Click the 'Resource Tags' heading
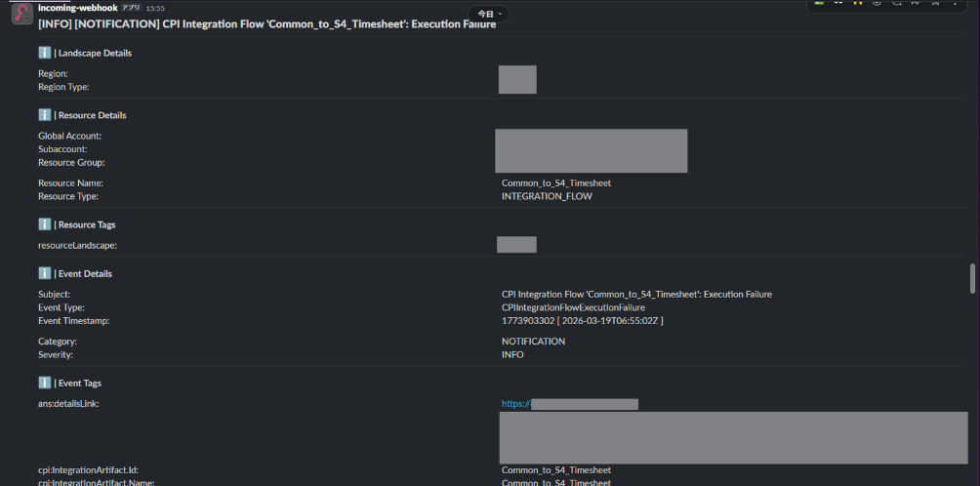Viewport: 980px width, 486px height. [x=87, y=224]
